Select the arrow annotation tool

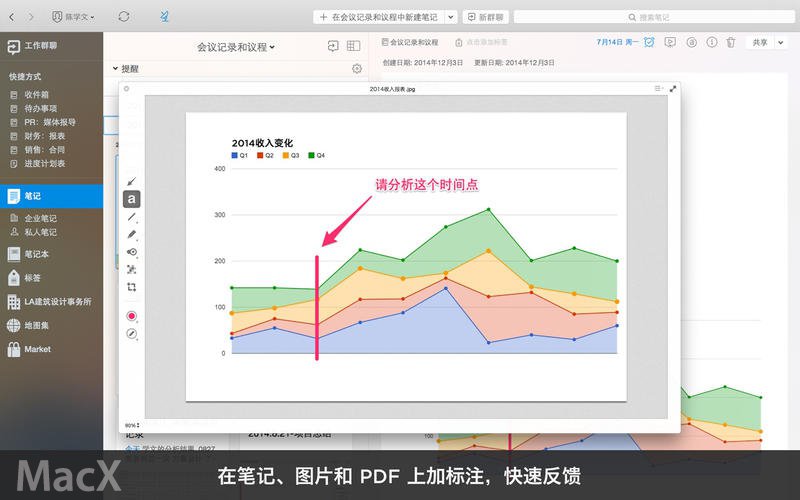point(132,181)
